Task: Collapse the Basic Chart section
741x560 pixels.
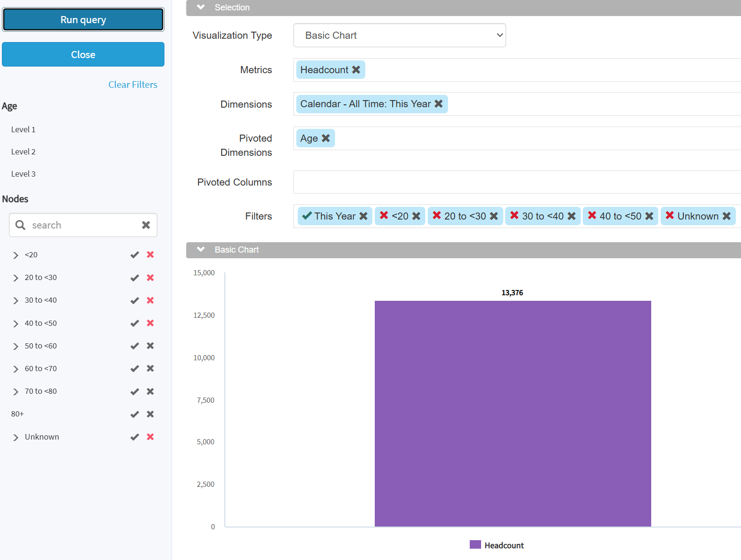Action: click(x=201, y=250)
